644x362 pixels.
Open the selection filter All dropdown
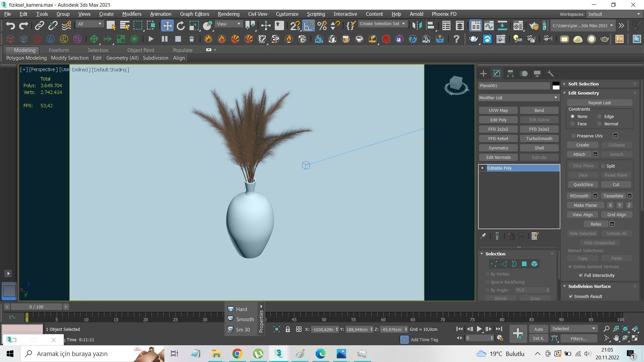pyautogui.click(x=89, y=24)
